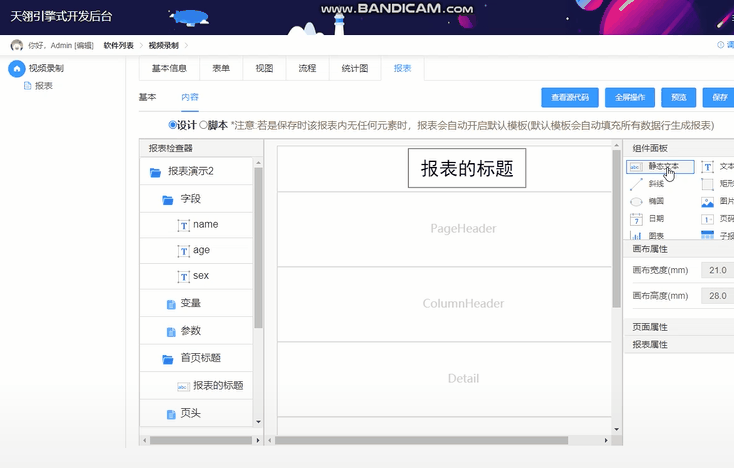Insert the 图片 image component
Screen dimensions: 734x468
coord(708,201)
